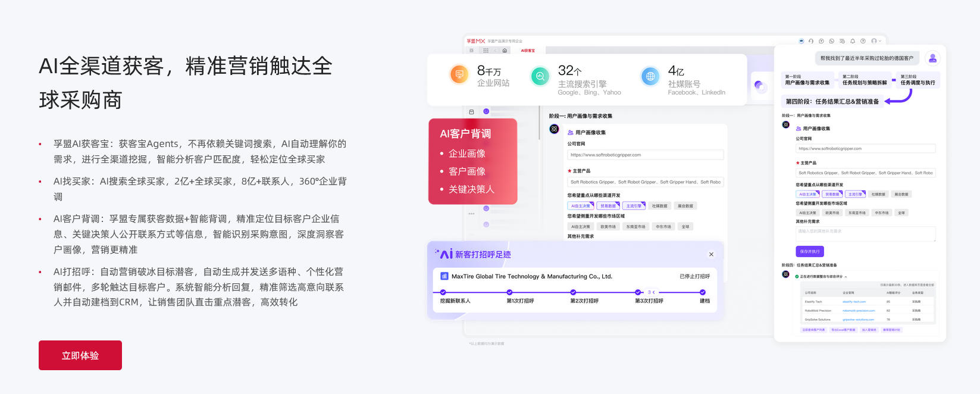Collapse the '3 <' badge on the timeline

pos(652,292)
